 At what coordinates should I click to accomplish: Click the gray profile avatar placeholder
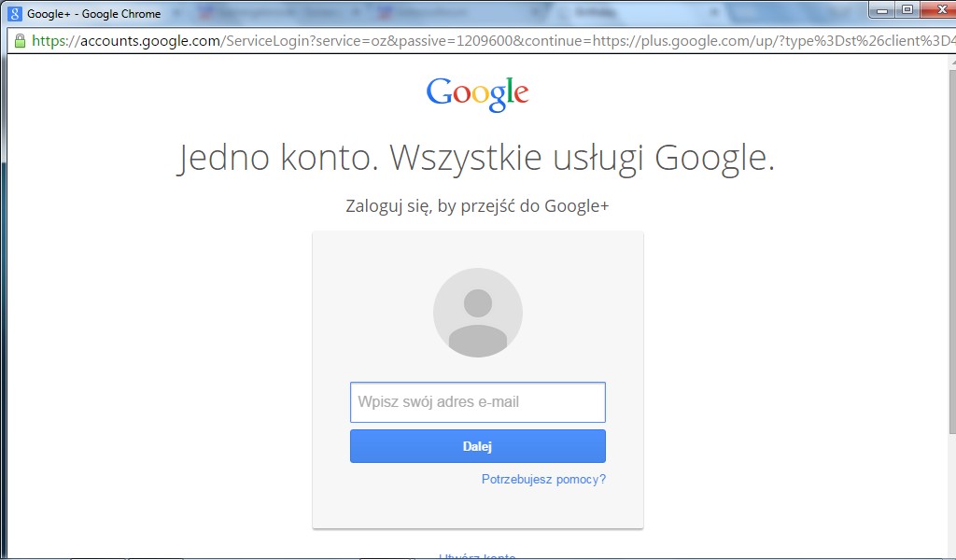[x=477, y=313]
